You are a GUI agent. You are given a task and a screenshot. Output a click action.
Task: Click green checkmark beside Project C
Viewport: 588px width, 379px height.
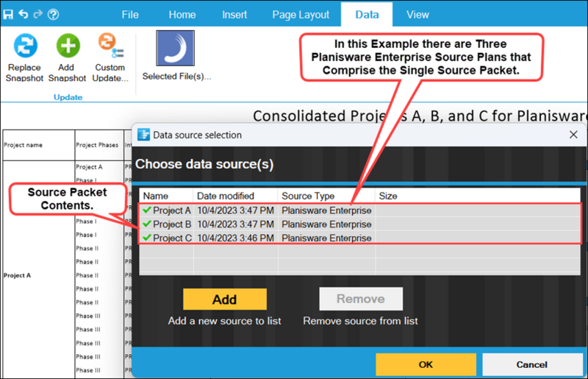coord(147,238)
